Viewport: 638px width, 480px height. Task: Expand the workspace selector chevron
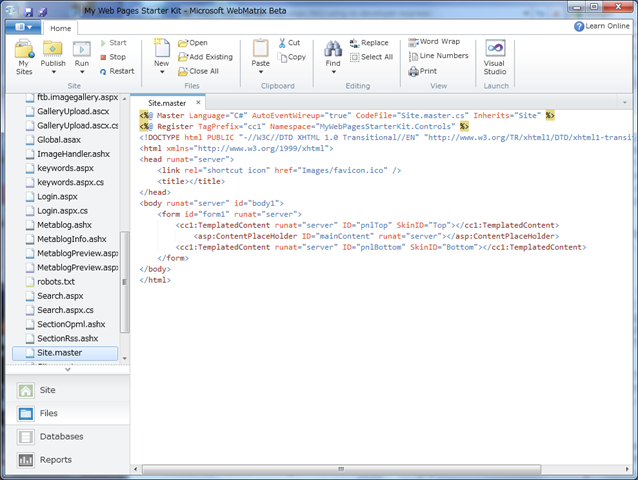(68, 369)
